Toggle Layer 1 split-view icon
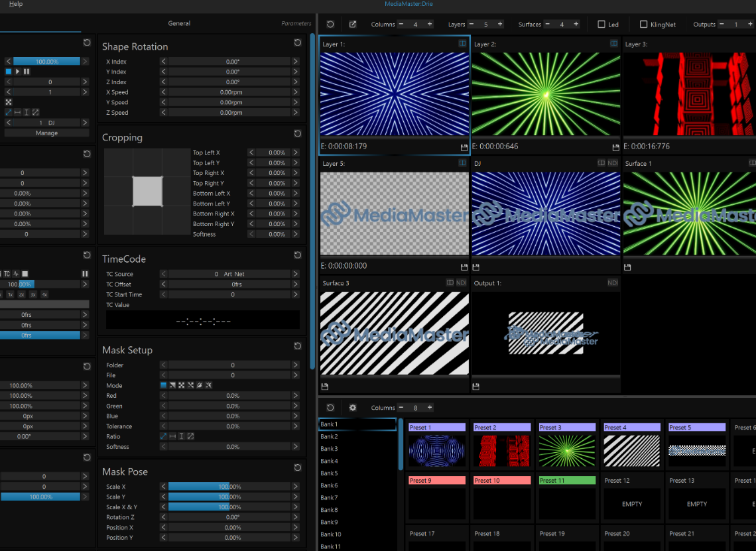The height and width of the screenshot is (551, 756). coord(462,44)
